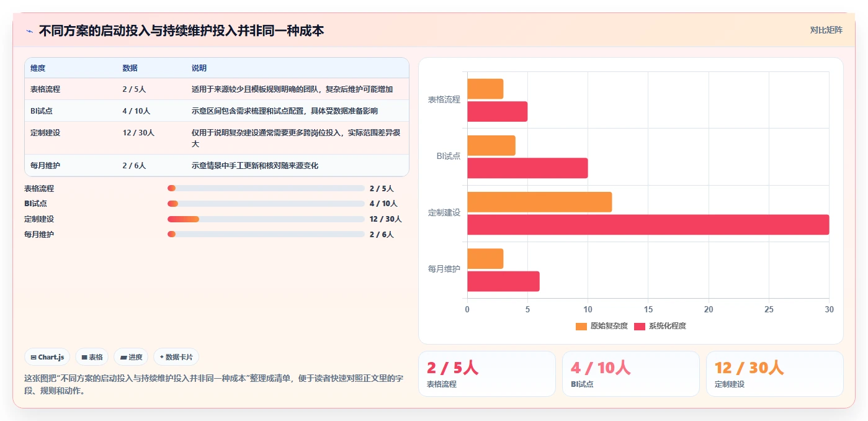The image size is (868, 421).
Task: Select the 每月维护 cell in the table
Action: (45, 166)
